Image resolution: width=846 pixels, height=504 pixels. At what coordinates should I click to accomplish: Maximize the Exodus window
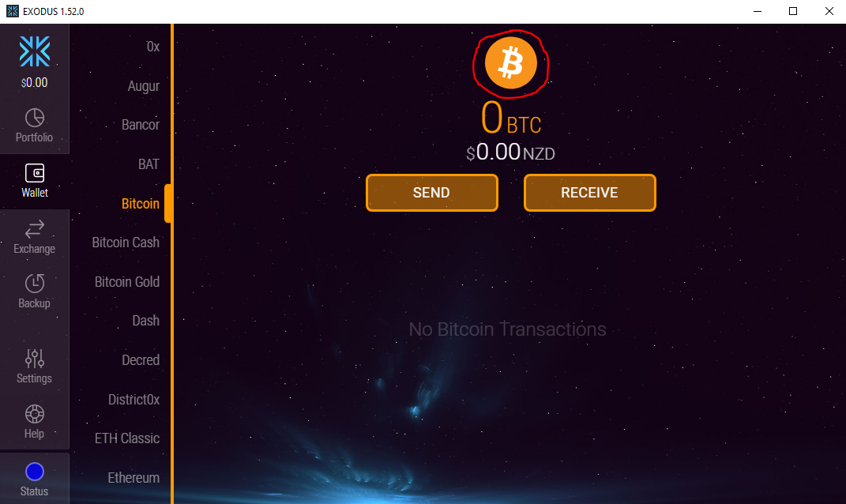792,11
